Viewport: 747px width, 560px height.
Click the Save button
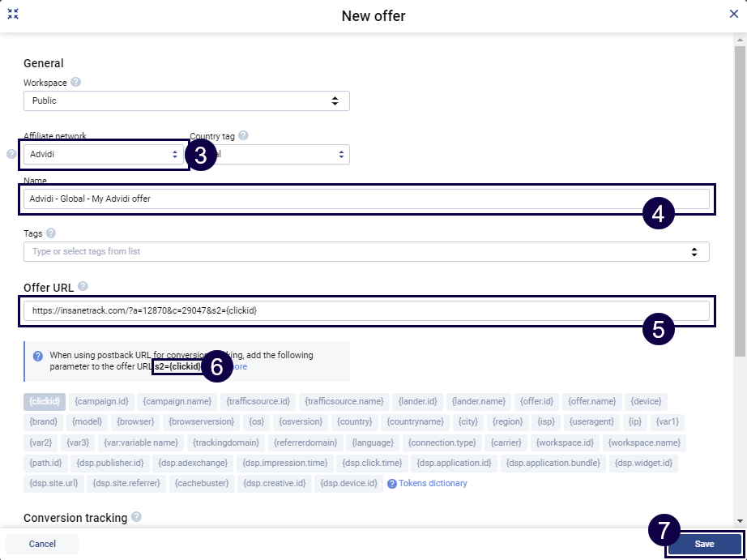[x=704, y=544]
